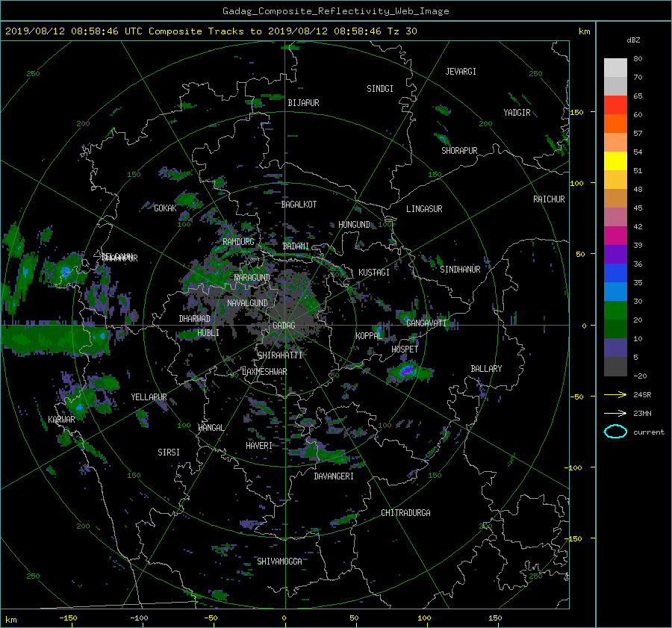The image size is (672, 628).
Task: Click the RAMDURG city label
Action: [x=238, y=242]
